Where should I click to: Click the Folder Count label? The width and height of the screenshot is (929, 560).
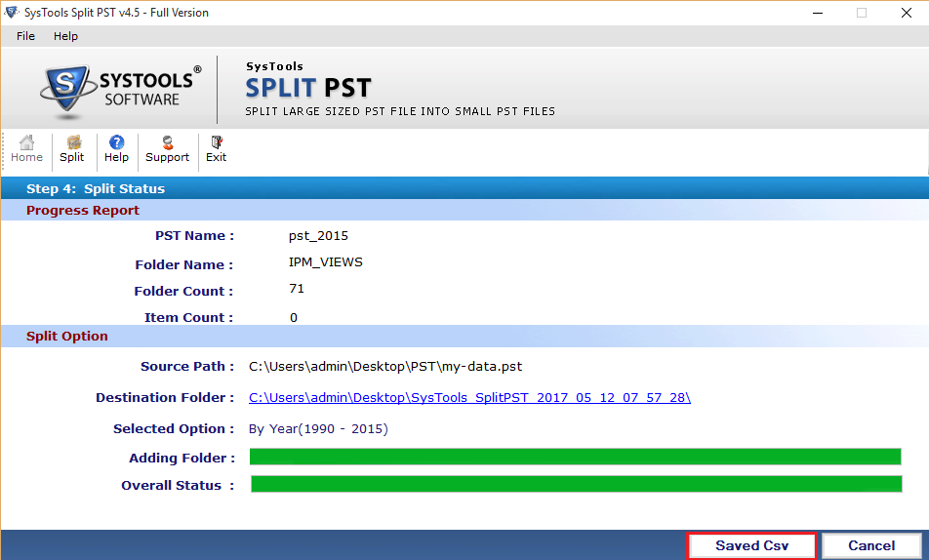coord(183,291)
